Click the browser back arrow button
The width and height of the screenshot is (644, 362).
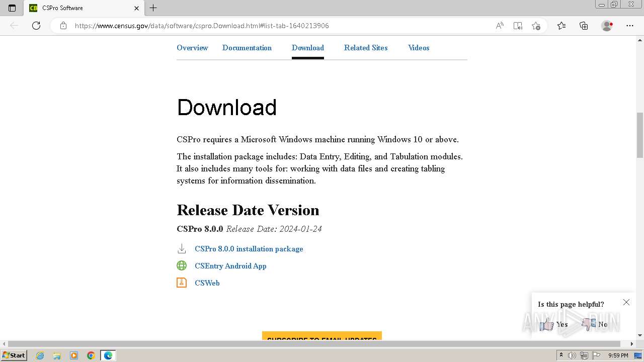pos(14,26)
